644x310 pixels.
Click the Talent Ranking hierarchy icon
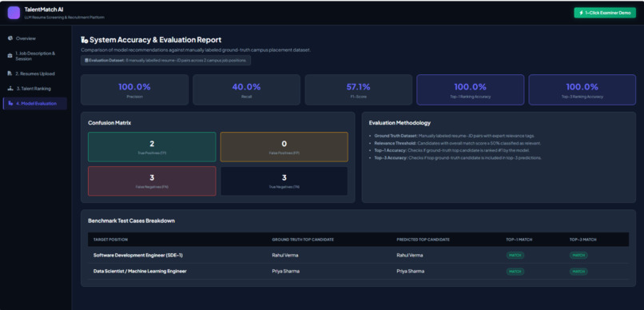[x=10, y=88]
